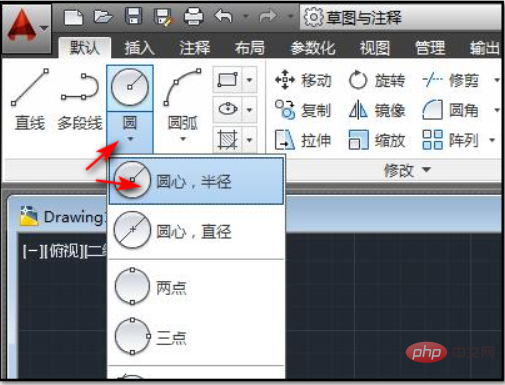Screen dimensions: 505x385
Task: Open the 输出 ribbon tab
Action: pos(485,48)
